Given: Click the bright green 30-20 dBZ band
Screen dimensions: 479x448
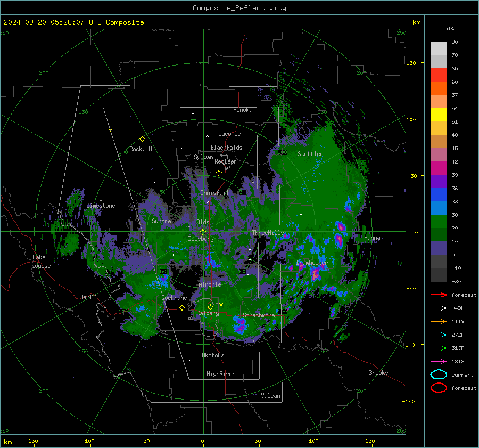Looking at the screenshot, I should (x=439, y=222).
